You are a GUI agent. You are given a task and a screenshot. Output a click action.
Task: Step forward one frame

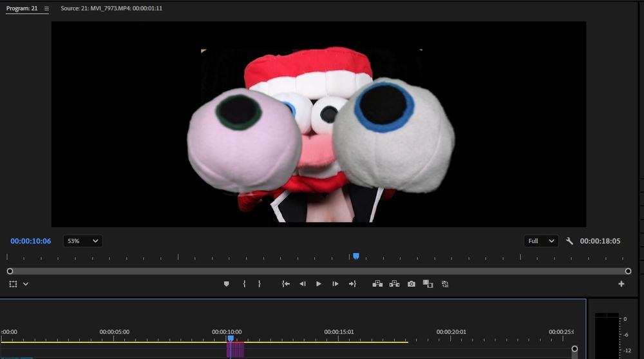(335, 284)
